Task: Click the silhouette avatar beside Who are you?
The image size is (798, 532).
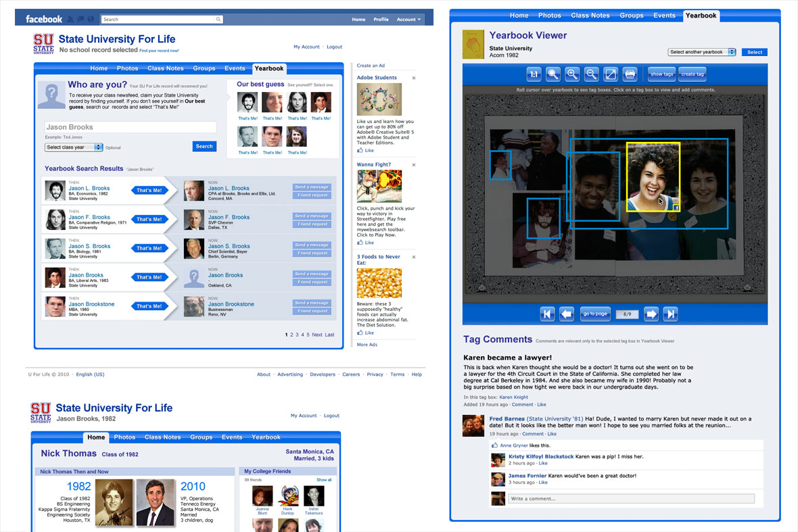Action: tap(51, 95)
